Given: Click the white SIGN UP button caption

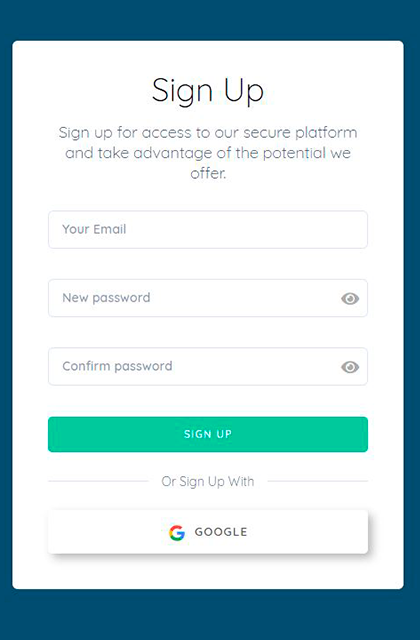Looking at the screenshot, I should click(x=208, y=434).
